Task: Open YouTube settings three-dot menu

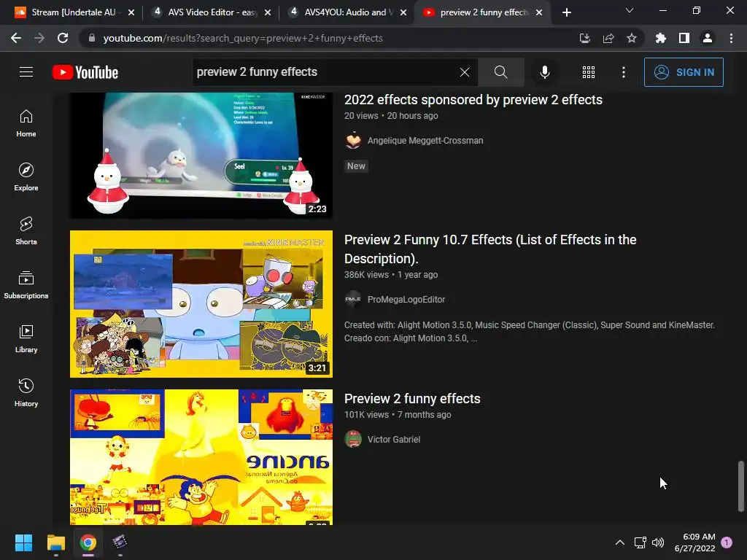Action: click(x=624, y=72)
